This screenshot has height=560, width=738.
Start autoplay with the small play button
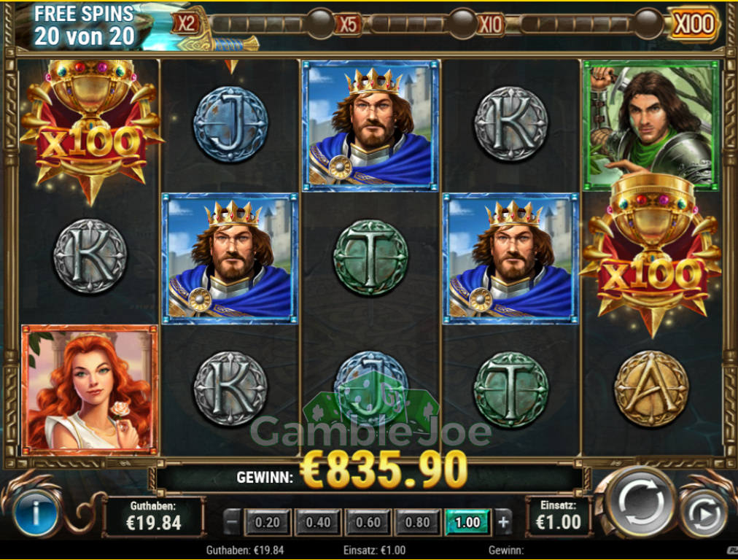coord(704,514)
